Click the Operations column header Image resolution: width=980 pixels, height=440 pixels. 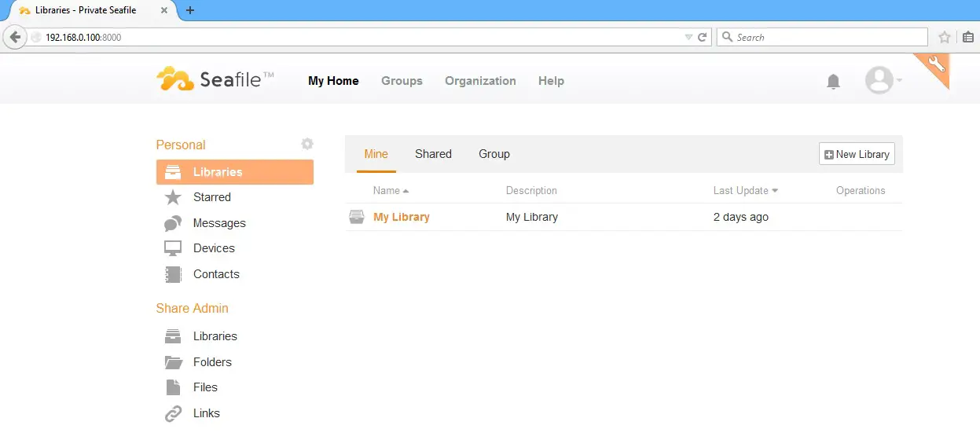(x=861, y=191)
